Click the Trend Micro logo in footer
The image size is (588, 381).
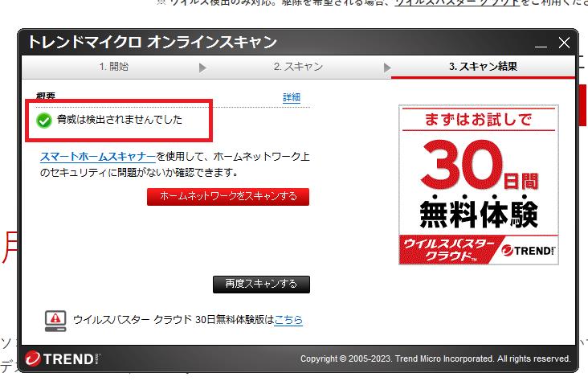pos(63,358)
